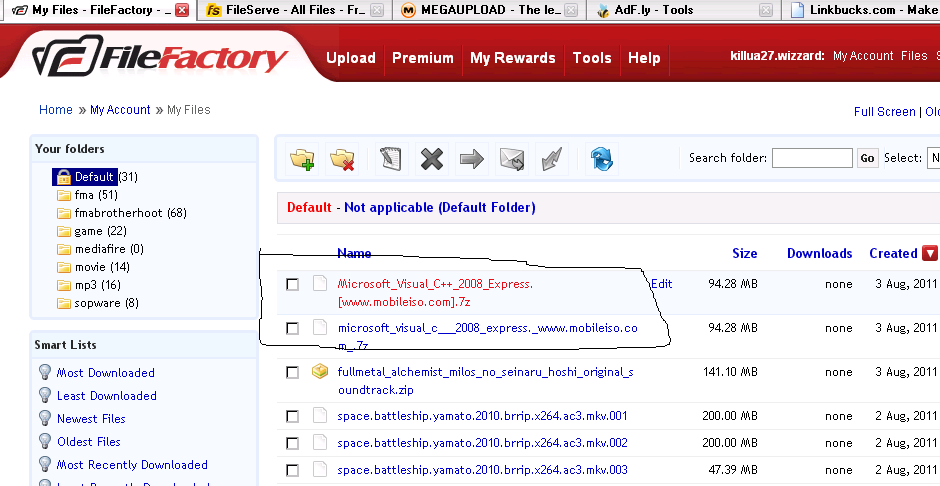The width and height of the screenshot is (940, 486).
Task: Open the Premium menu
Action: [x=423, y=58]
